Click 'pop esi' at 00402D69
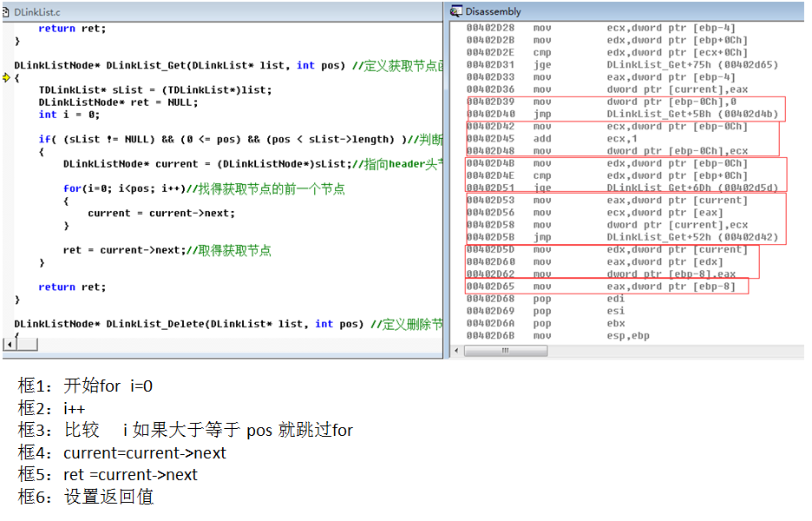812x521 pixels. click(x=546, y=311)
